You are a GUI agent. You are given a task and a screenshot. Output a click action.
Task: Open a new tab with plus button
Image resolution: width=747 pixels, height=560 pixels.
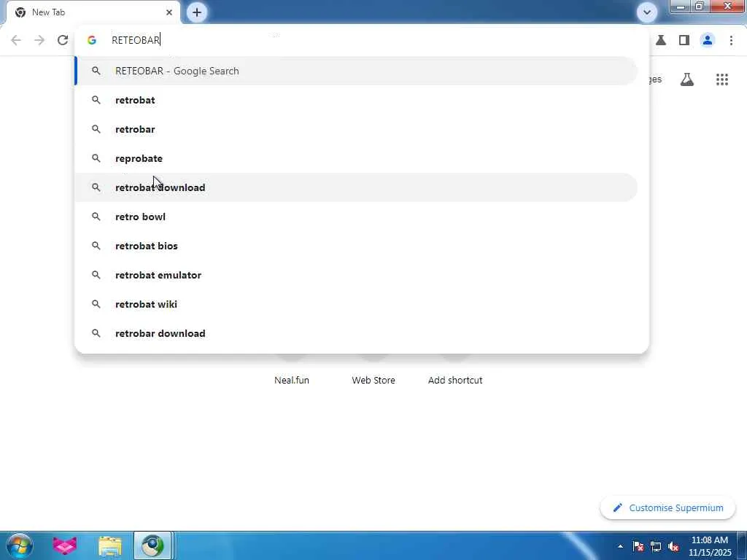tap(197, 12)
